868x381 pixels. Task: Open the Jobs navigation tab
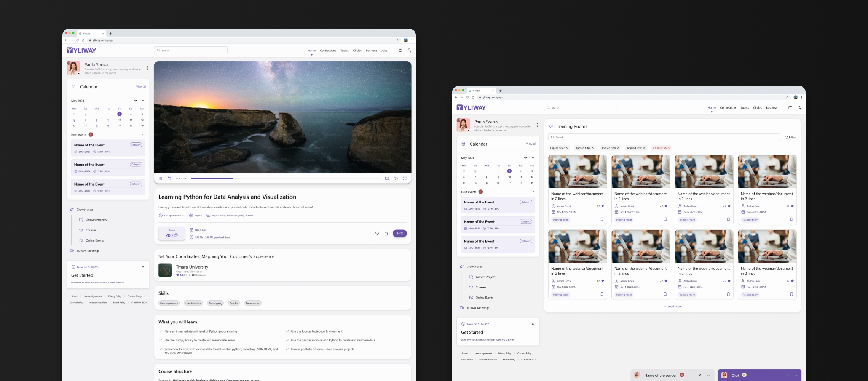(x=384, y=51)
